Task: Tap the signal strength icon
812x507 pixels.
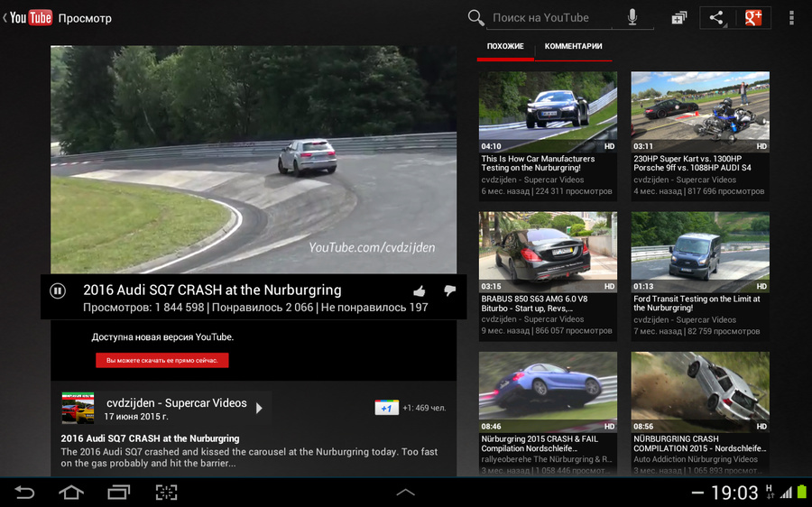Action: [x=786, y=493]
